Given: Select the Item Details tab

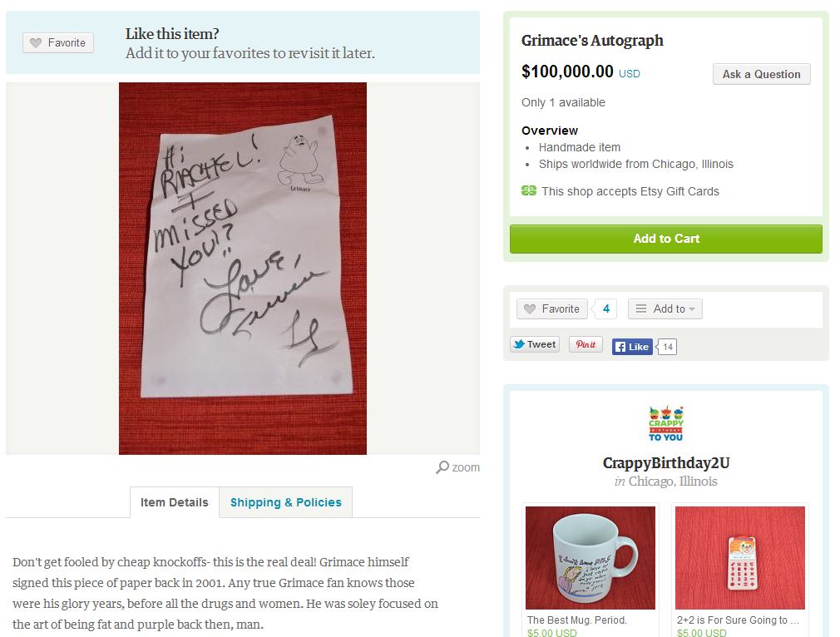Looking at the screenshot, I should click(x=174, y=502).
